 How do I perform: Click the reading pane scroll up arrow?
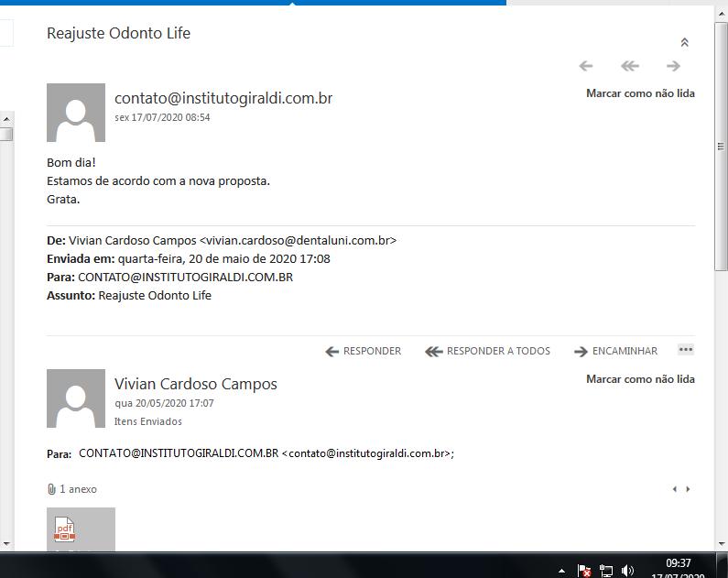(721, 14)
